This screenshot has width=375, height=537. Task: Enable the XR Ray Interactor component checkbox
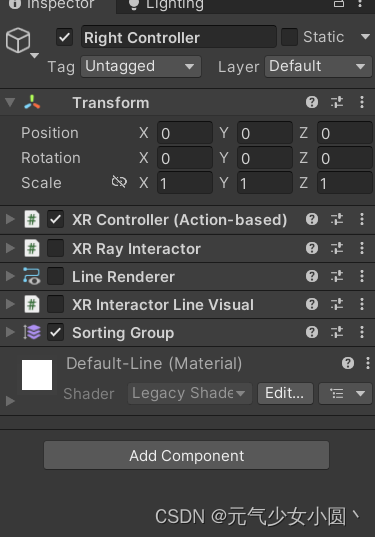[x=55, y=248]
